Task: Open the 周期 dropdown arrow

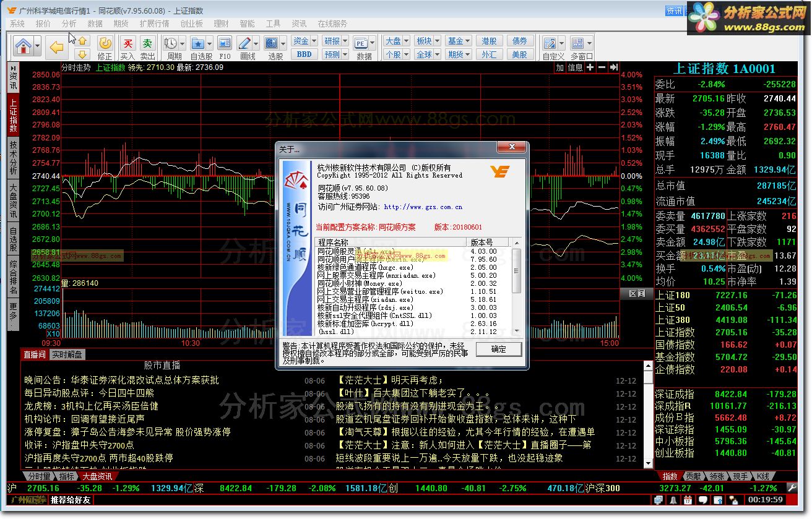Action: click(183, 43)
